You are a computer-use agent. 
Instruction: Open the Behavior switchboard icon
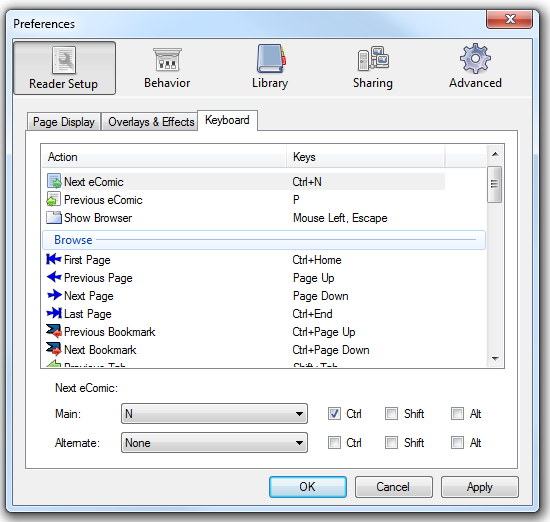[x=167, y=59]
